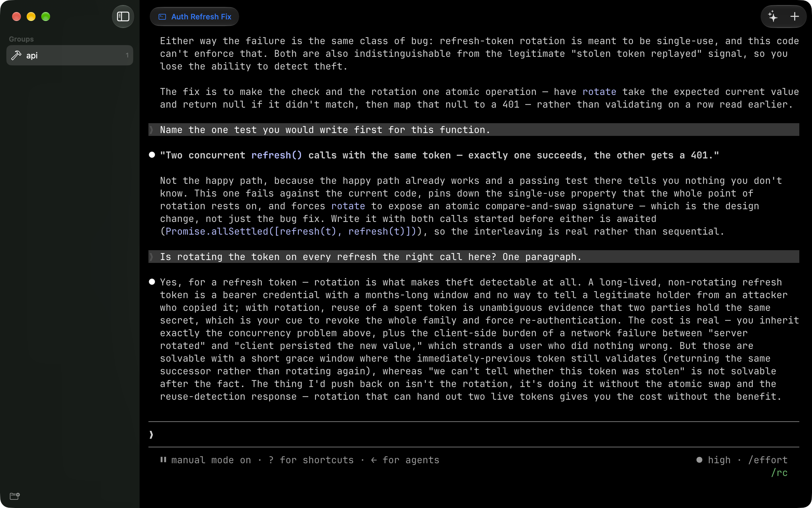Click the 'high' effort indicator
The image size is (812, 508).
714,460
